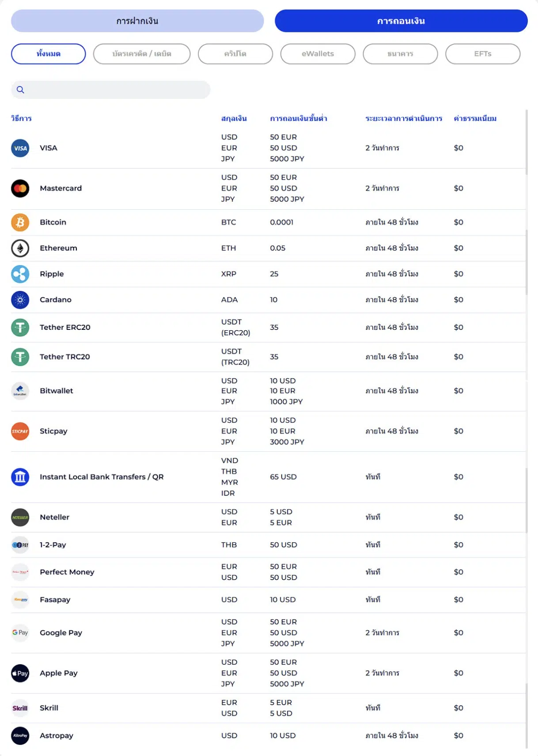The width and height of the screenshot is (538, 756).
Task: Click the Neteller method name
Action: (x=55, y=518)
